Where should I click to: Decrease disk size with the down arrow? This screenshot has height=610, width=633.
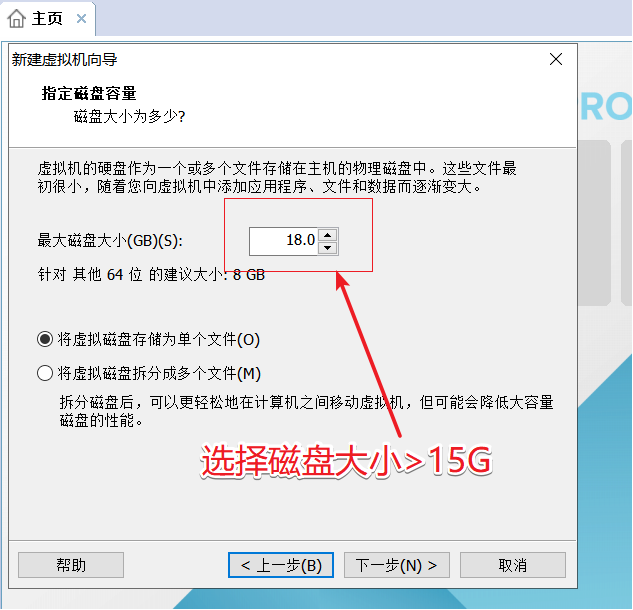coord(328,248)
